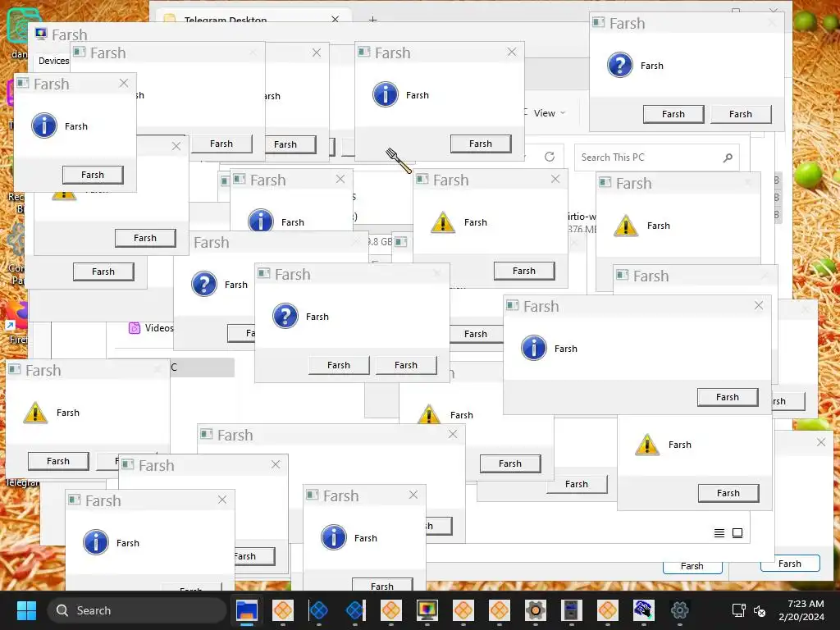Click the network icon in the system tray
Screen dimensions: 840x630
pyautogui.click(x=739, y=609)
